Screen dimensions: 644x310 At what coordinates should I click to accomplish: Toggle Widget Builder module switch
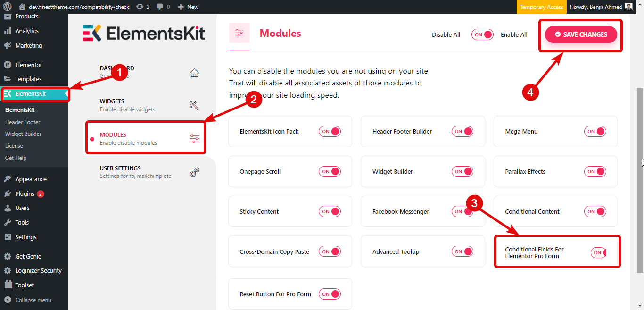tap(462, 172)
